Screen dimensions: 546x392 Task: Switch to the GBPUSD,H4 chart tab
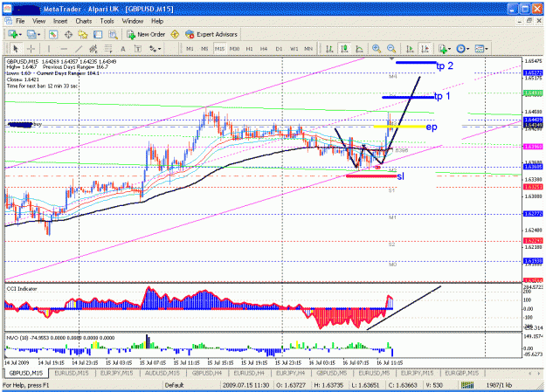click(207, 373)
